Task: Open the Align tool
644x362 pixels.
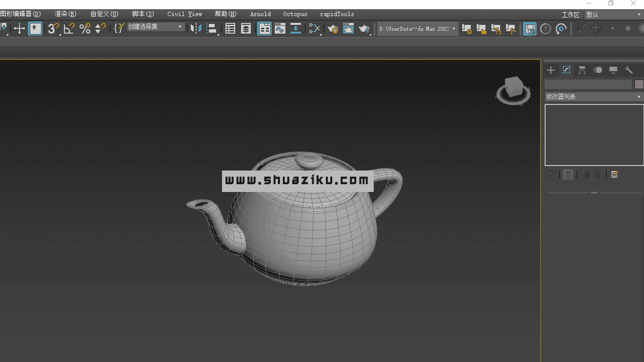Action: 212,29
